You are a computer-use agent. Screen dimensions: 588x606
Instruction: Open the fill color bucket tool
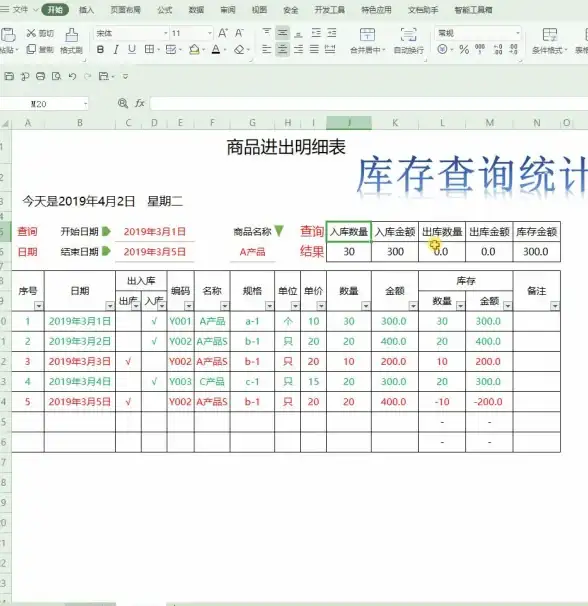[x=194, y=49]
